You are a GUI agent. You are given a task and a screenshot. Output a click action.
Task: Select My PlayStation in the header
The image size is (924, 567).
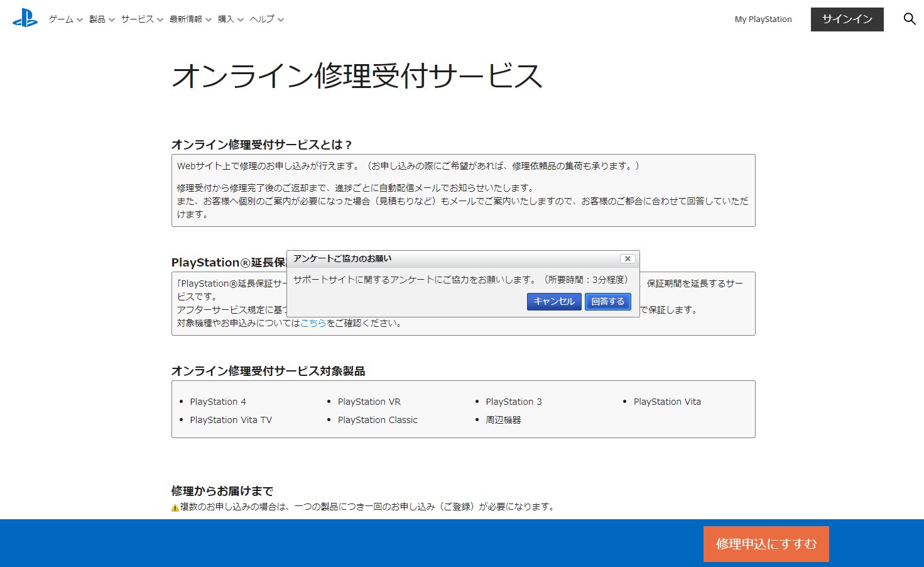[x=763, y=19]
